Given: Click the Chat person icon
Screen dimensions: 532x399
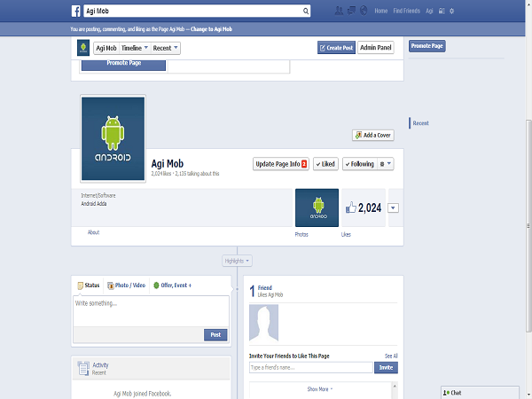Looking at the screenshot, I should 446,393.
